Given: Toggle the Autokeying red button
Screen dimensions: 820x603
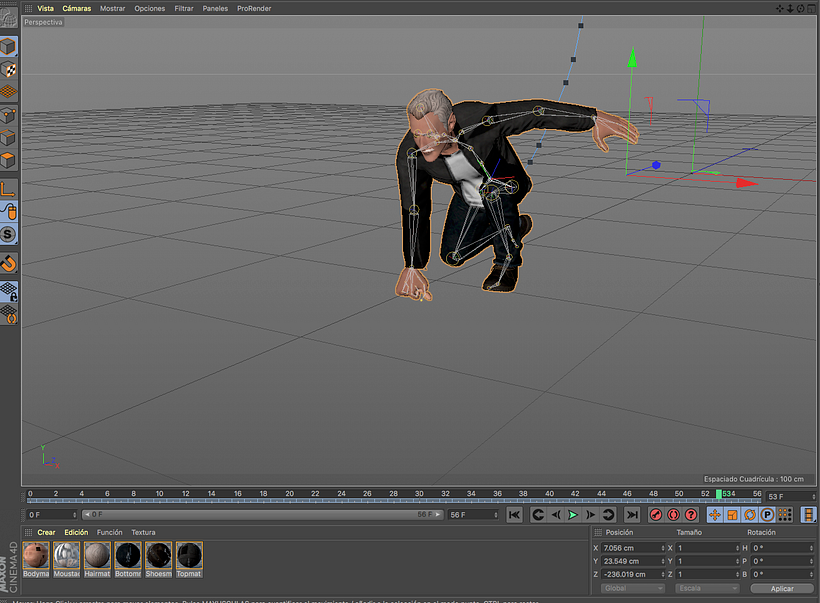Looking at the screenshot, I should pos(674,515).
